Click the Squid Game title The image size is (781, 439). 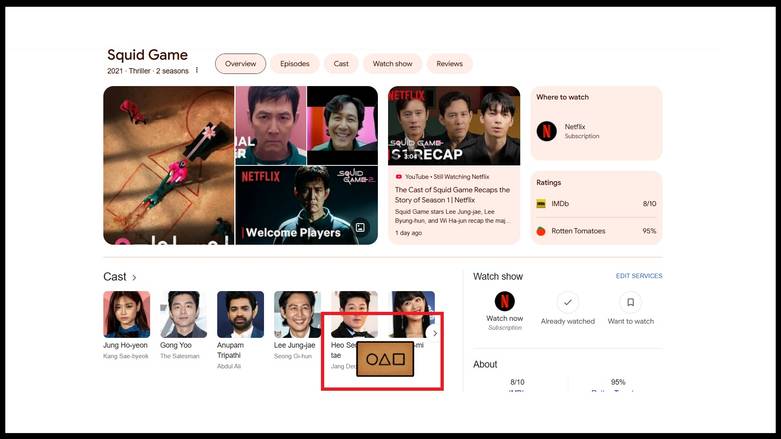tap(147, 55)
